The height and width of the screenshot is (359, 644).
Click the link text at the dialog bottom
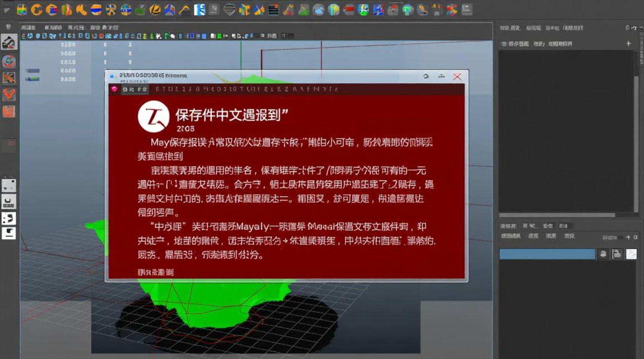(156, 272)
